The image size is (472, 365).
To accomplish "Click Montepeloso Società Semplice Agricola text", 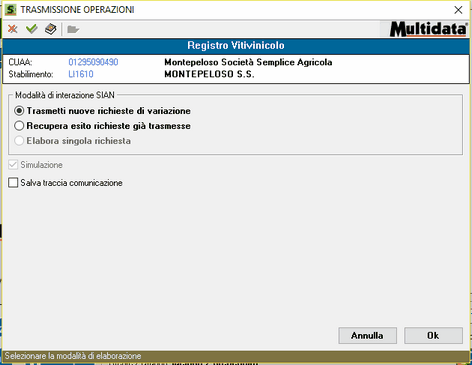I will point(248,62).
